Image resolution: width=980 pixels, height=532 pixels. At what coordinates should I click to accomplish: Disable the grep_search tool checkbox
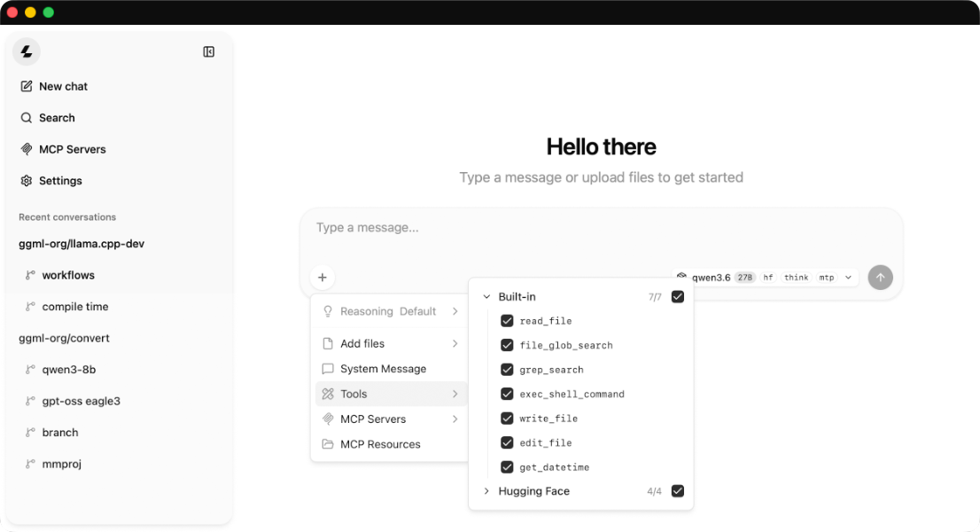(507, 370)
